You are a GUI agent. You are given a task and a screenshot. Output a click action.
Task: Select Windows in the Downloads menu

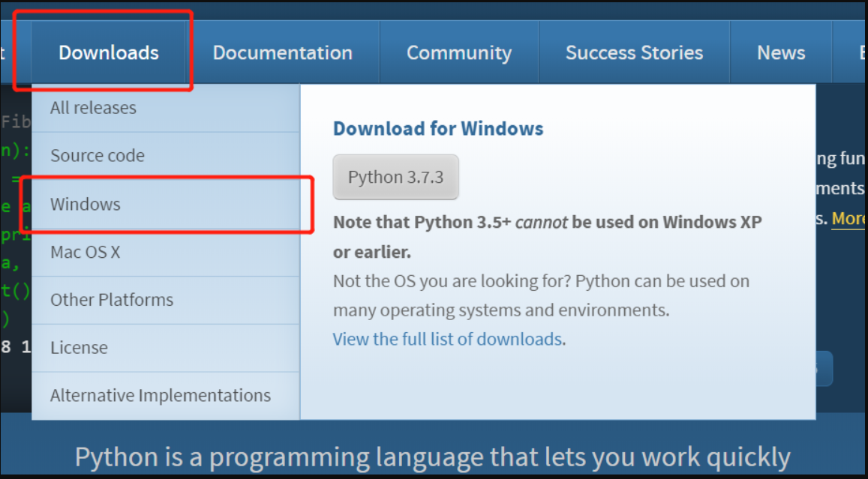[166, 204]
